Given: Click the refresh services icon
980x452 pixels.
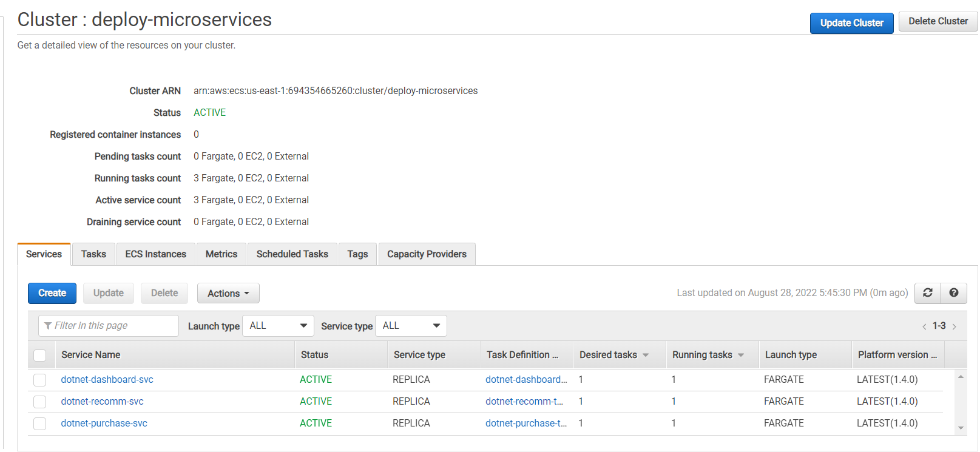Looking at the screenshot, I should (x=927, y=293).
